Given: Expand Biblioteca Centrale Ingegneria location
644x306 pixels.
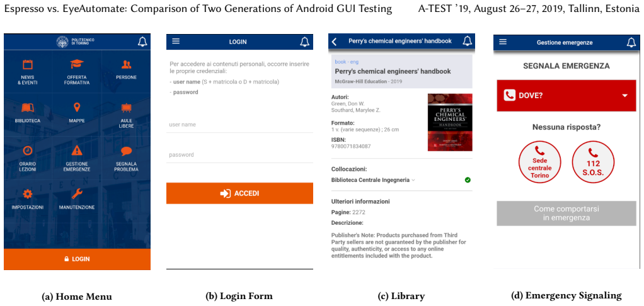Looking at the screenshot, I should click(373, 179).
